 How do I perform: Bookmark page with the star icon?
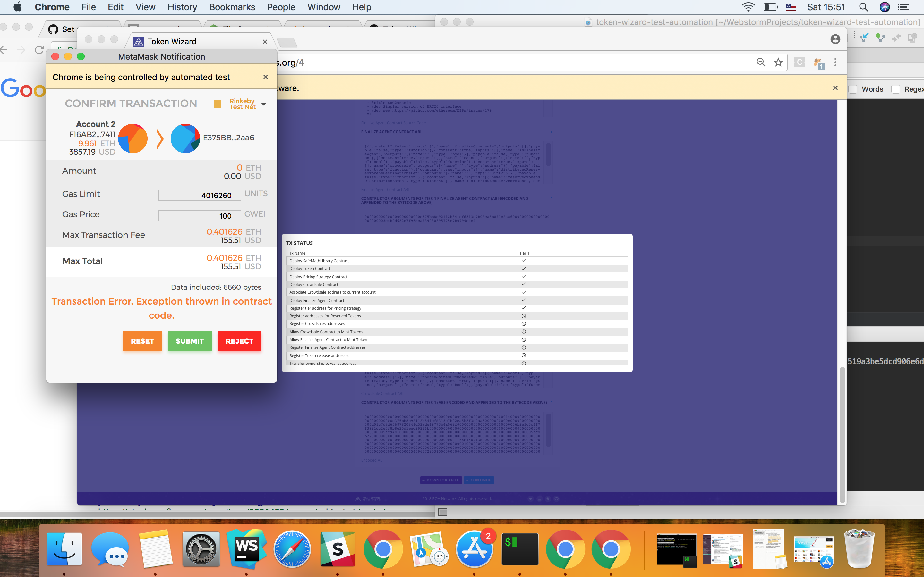tap(778, 63)
